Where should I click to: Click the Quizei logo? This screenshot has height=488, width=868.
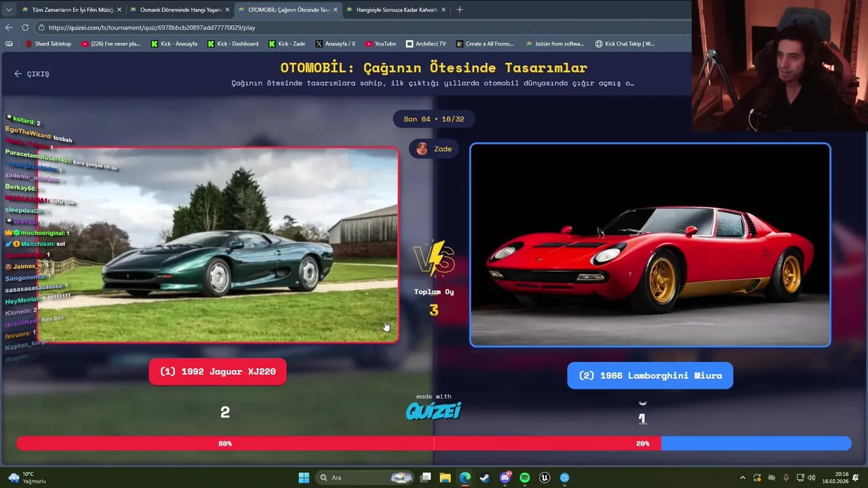[434, 411]
